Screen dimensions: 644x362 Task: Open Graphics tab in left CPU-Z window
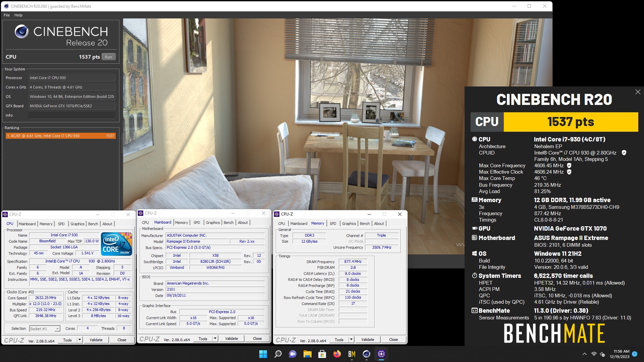tap(77, 224)
